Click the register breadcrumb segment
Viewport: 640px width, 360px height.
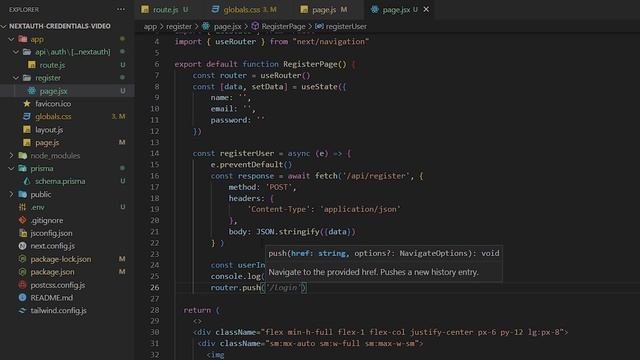coord(179,27)
